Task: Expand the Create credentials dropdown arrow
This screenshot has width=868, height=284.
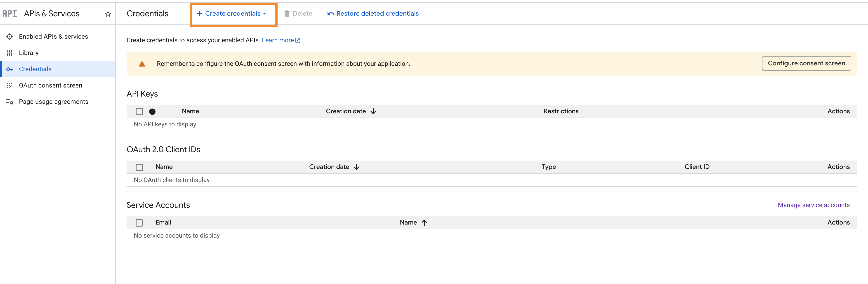Action: 264,14
